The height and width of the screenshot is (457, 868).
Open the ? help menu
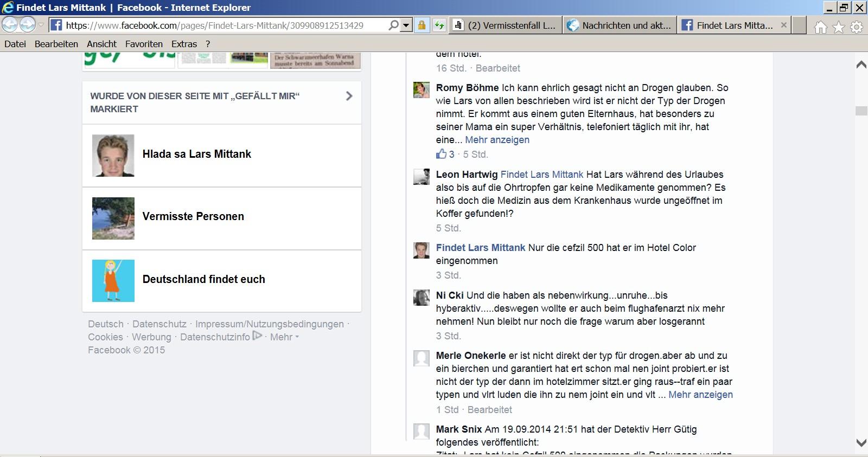click(208, 44)
